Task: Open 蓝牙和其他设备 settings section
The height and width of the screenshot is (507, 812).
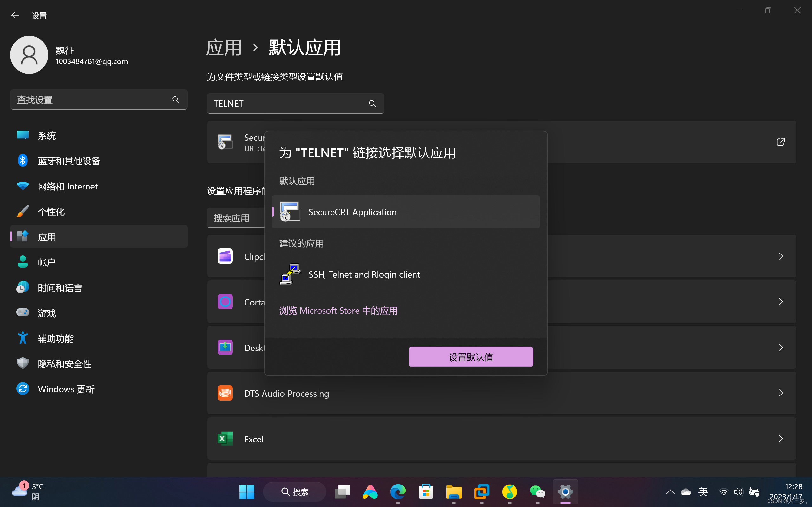Action: [69, 161]
